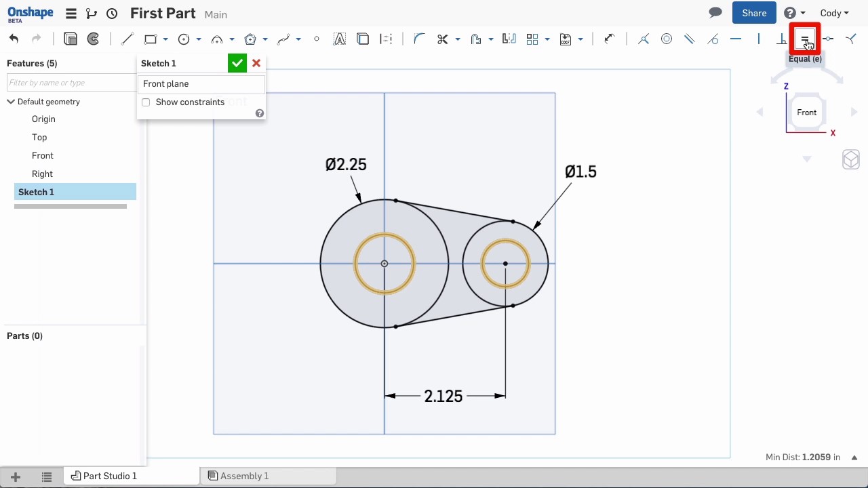Select the Circle sketch tool
Image resolution: width=868 pixels, height=488 pixels.
click(x=184, y=39)
